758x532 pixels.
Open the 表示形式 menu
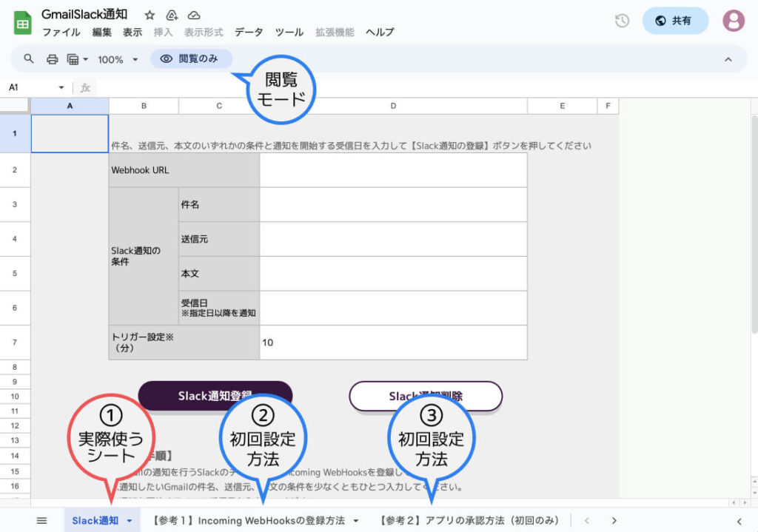[x=204, y=33]
